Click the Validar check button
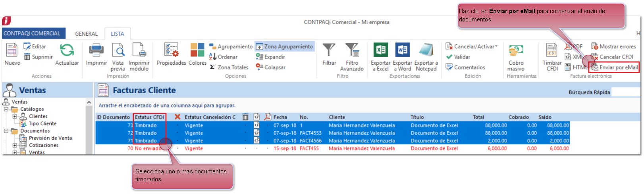This screenshot has height=194, width=644. point(458,57)
